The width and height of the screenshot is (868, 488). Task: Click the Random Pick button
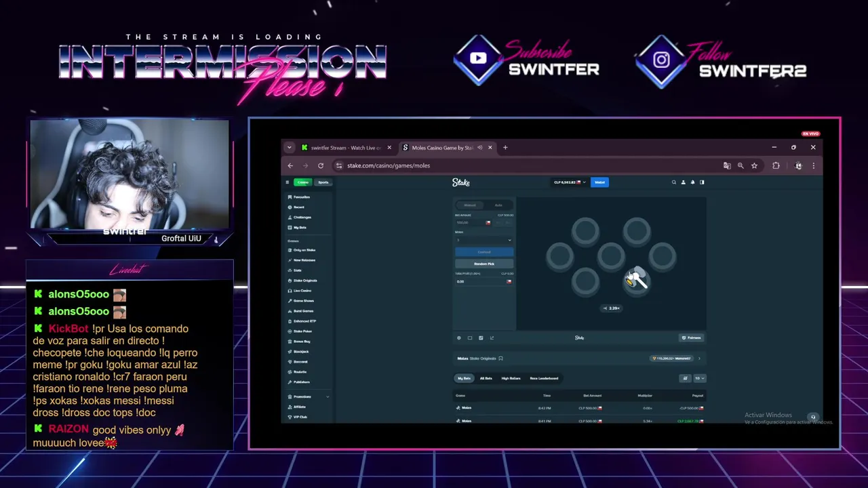[484, 264]
